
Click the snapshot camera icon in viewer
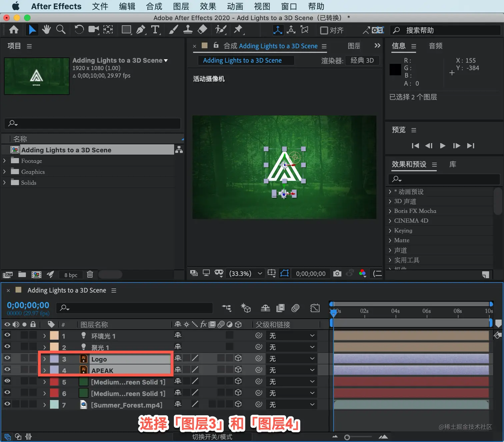pyautogui.click(x=337, y=274)
